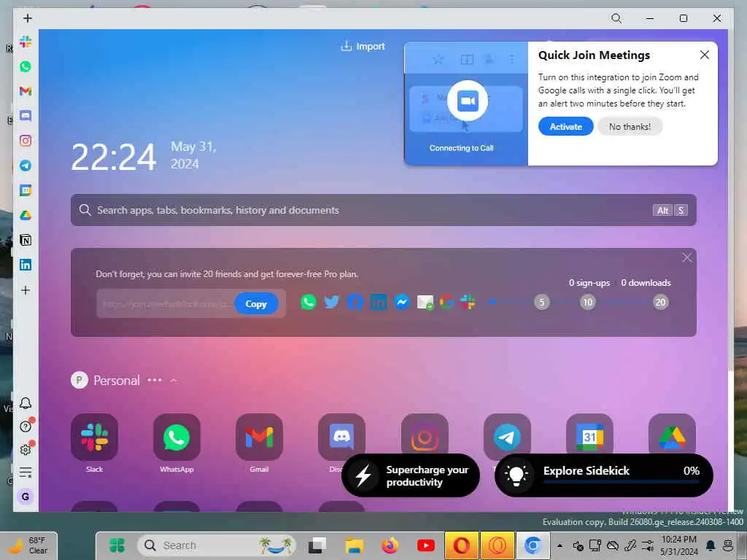Dismiss the invite friends banner
Screen dimensions: 747x560
point(686,257)
